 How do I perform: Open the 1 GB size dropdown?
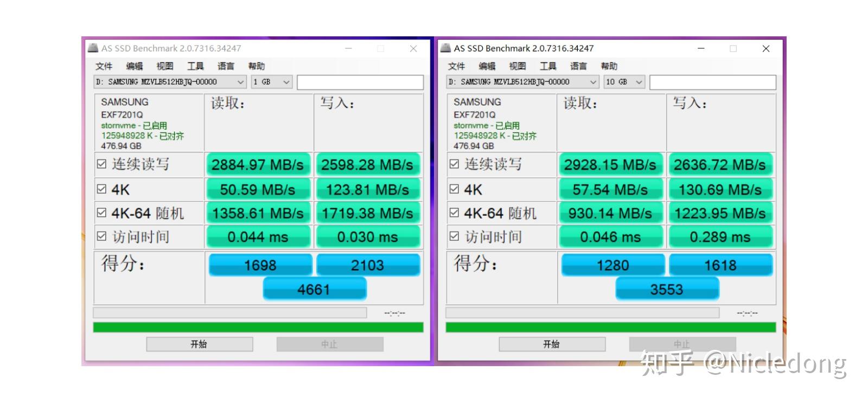click(272, 82)
